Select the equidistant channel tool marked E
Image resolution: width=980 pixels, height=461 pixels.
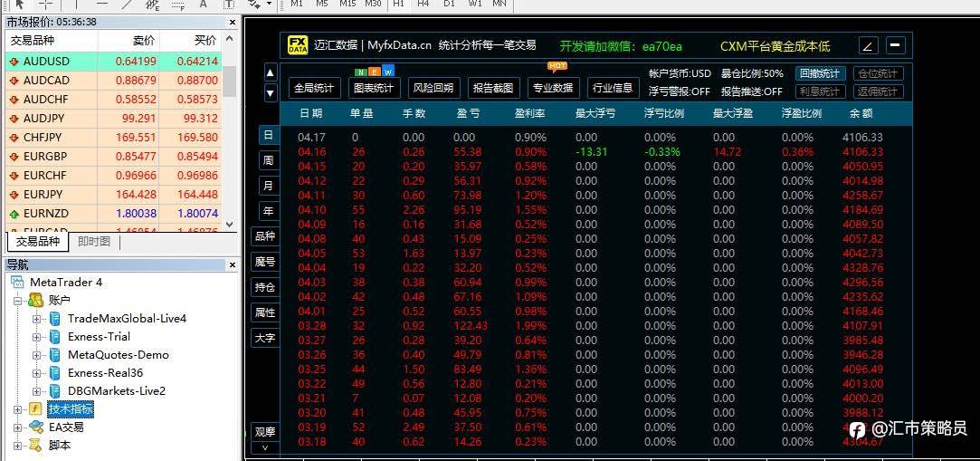(153, 4)
